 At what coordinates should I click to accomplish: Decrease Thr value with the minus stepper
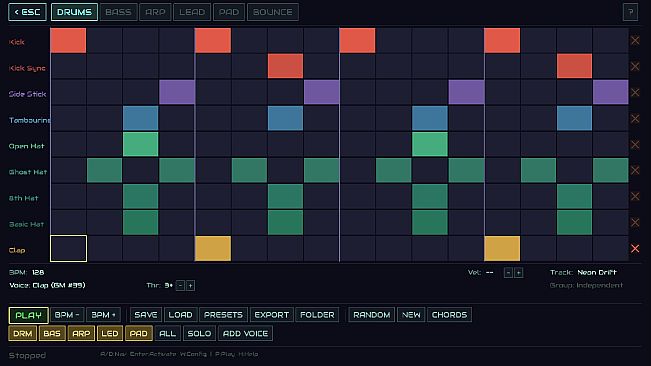click(x=180, y=285)
